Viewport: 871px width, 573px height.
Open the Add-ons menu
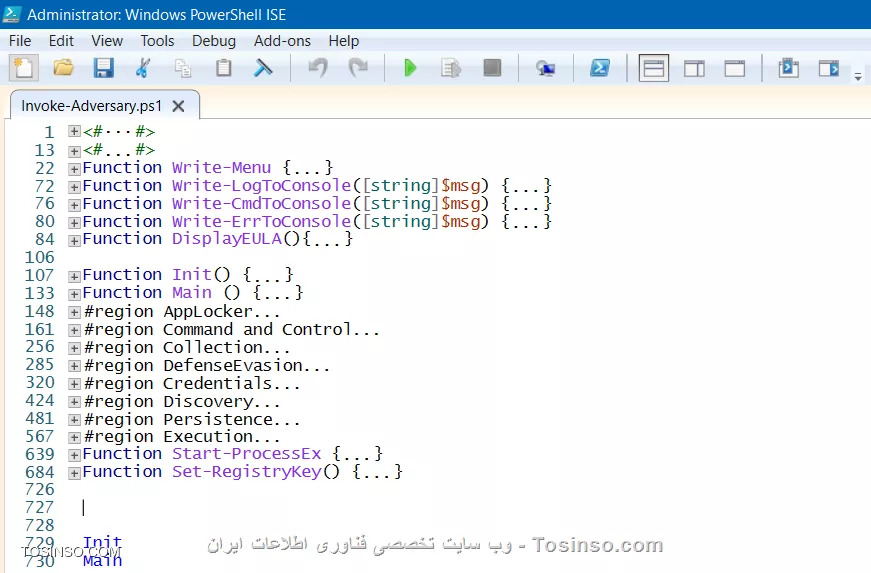282,41
